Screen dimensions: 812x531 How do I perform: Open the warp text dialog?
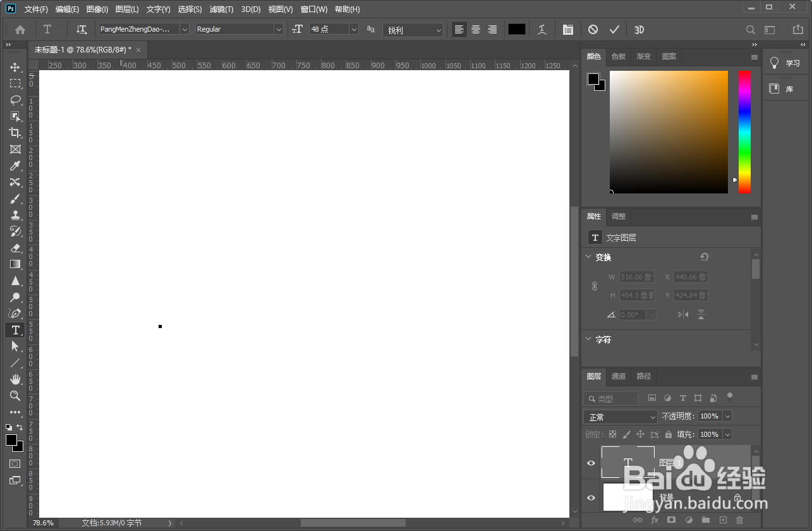[x=542, y=30]
